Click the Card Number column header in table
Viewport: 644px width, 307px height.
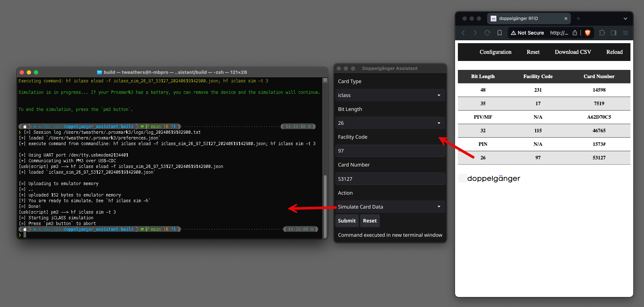coord(599,76)
